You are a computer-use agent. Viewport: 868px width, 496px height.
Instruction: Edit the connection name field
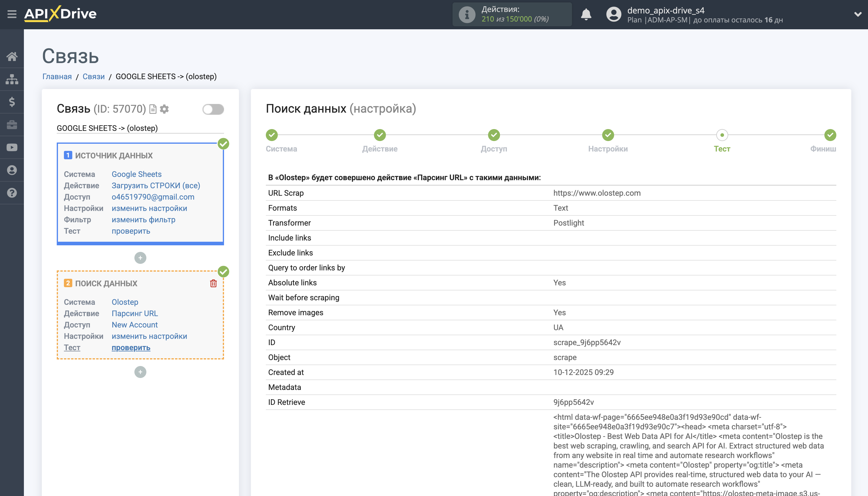(140, 128)
